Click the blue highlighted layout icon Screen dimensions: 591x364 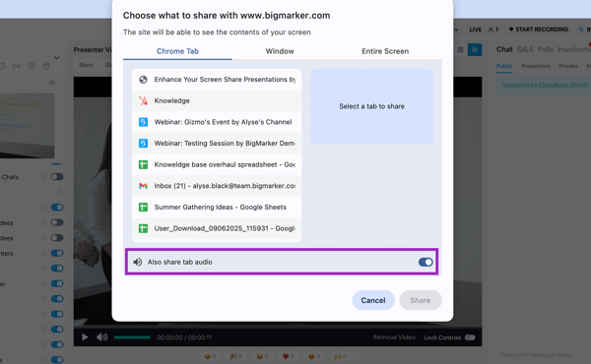pos(475,50)
